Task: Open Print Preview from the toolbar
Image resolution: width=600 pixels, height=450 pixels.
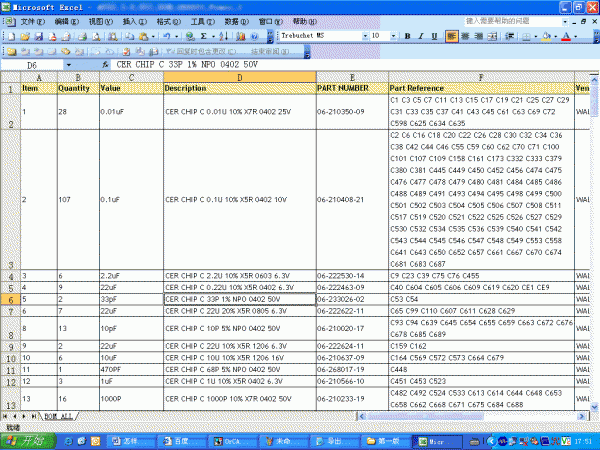Action: (96, 36)
